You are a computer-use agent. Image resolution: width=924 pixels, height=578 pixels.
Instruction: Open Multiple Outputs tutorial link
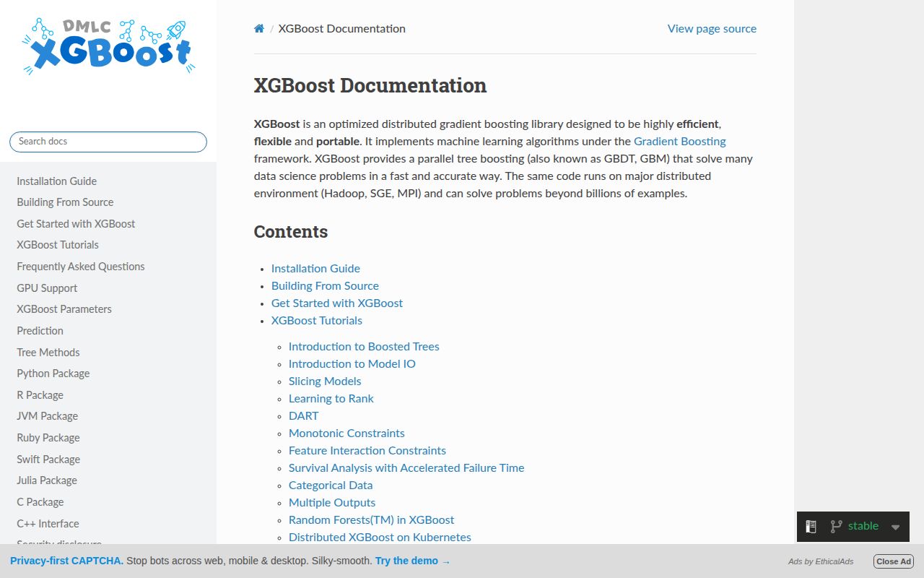pos(332,503)
